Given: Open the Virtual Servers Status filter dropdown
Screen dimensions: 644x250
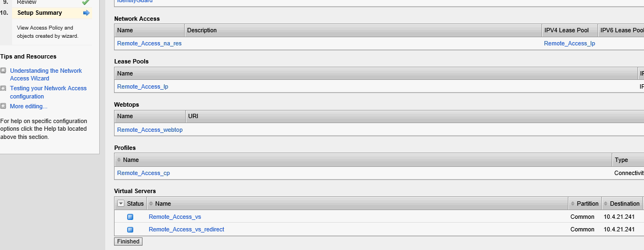Looking at the screenshot, I should click(121, 204).
